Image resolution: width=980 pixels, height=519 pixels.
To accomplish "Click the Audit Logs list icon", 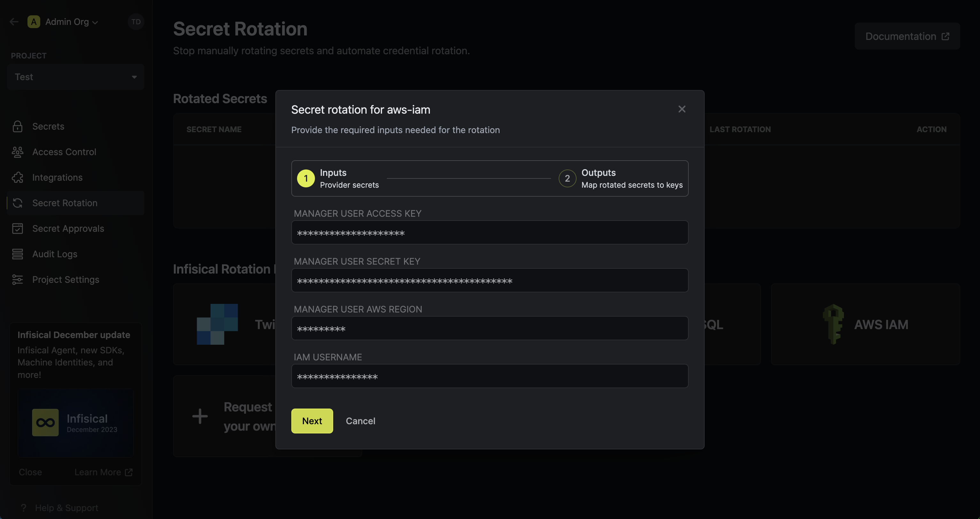I will tap(18, 254).
